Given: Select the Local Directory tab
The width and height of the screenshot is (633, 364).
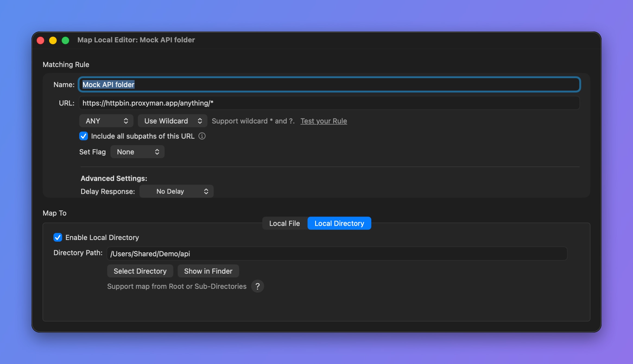Looking at the screenshot, I should (x=339, y=223).
